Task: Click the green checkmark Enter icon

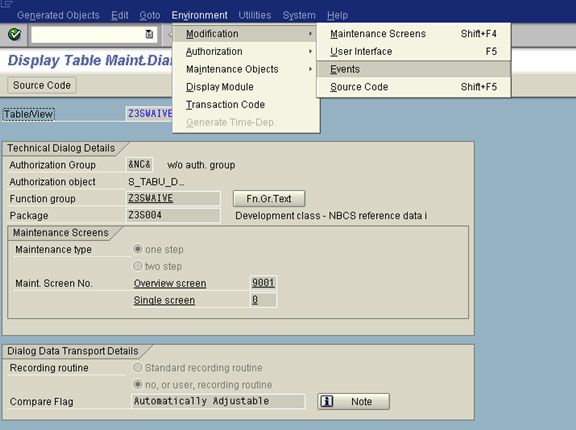Action: click(14, 35)
